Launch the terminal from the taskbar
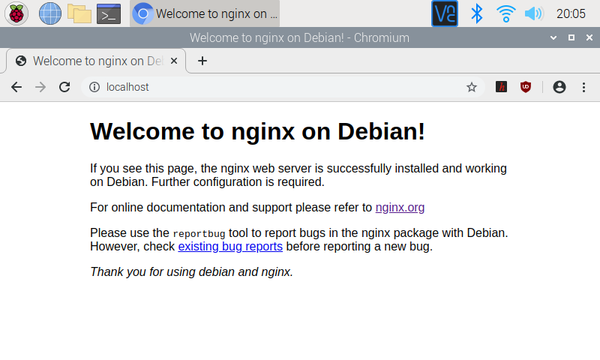Image resolution: width=600 pixels, height=360 pixels. click(x=109, y=14)
